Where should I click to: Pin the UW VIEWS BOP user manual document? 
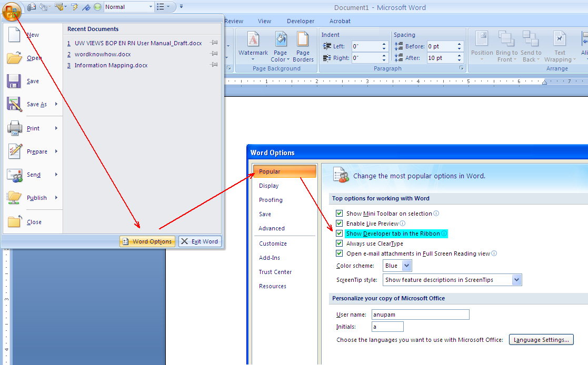click(x=214, y=43)
